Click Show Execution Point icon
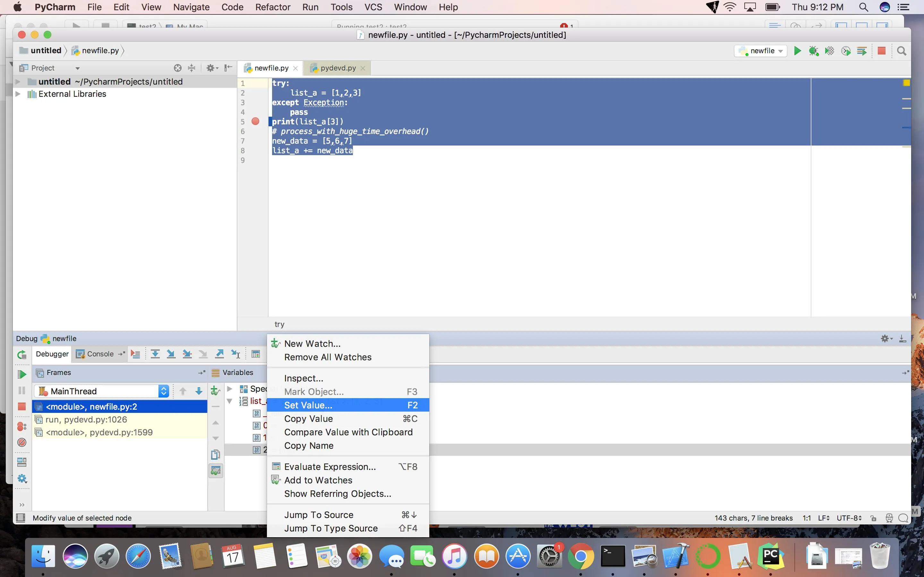Viewport: 924px width, 577px height. click(135, 354)
